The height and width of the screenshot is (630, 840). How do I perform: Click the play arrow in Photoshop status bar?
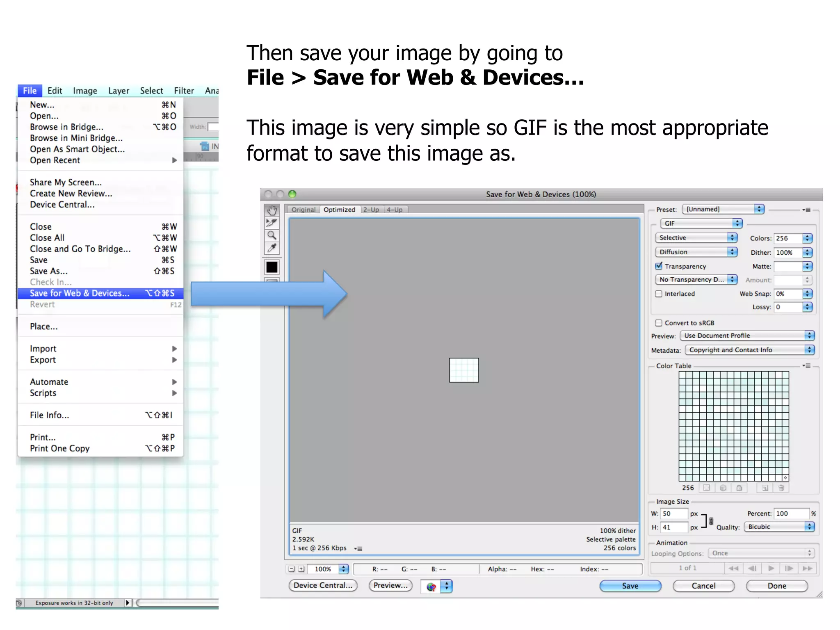(128, 603)
